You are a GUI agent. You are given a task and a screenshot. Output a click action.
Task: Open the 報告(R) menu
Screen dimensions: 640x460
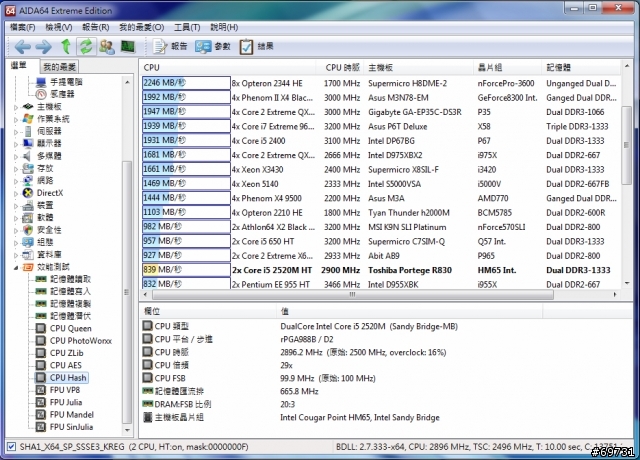(x=96, y=27)
